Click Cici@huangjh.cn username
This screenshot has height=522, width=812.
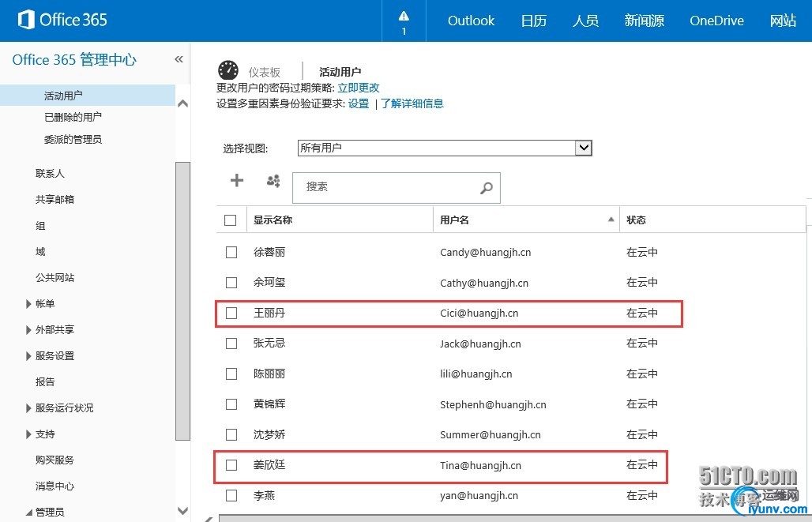479,314
